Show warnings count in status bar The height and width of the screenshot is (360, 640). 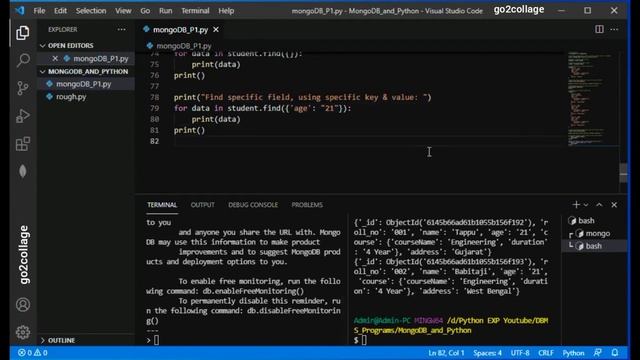40,353
